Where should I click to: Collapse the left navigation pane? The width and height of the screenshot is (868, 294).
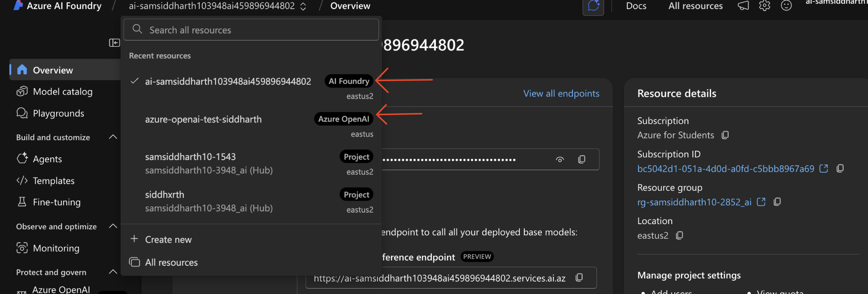114,43
